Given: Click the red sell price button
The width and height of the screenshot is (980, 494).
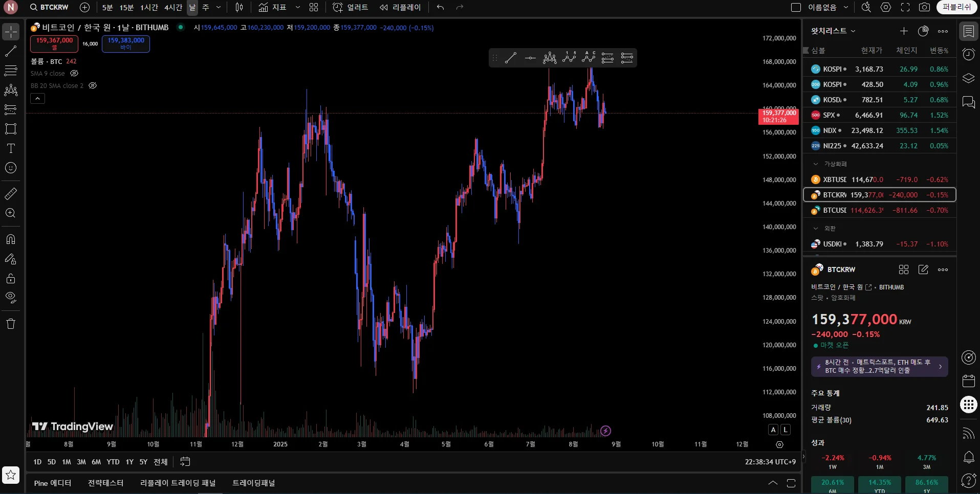Looking at the screenshot, I should tap(54, 43).
